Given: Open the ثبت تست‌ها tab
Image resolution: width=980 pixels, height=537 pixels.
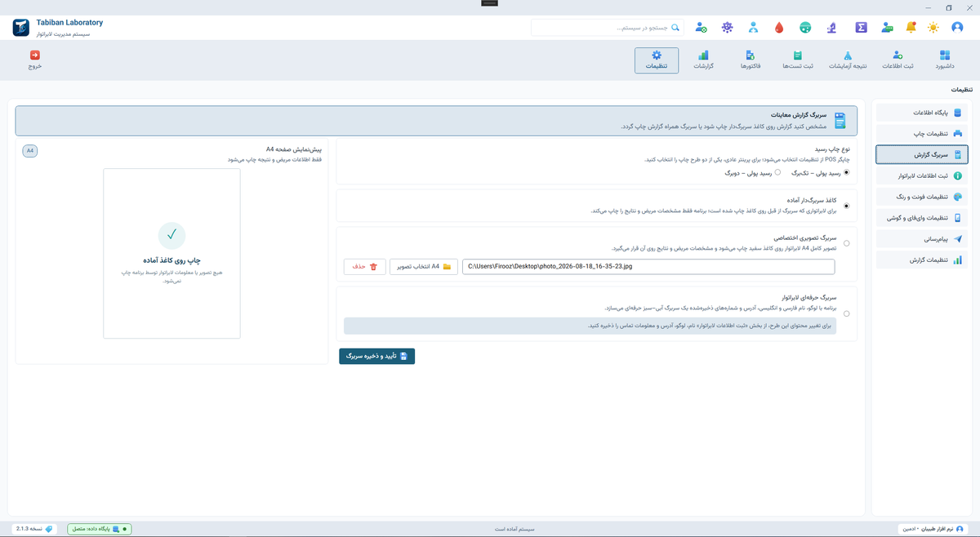Looking at the screenshot, I should coord(796,60).
